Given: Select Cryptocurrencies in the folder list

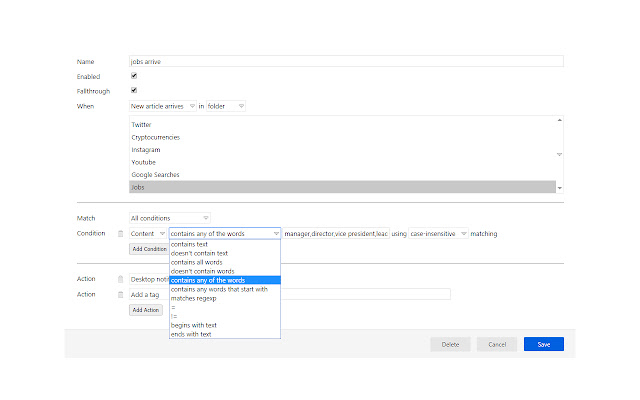Looking at the screenshot, I should 158,137.
